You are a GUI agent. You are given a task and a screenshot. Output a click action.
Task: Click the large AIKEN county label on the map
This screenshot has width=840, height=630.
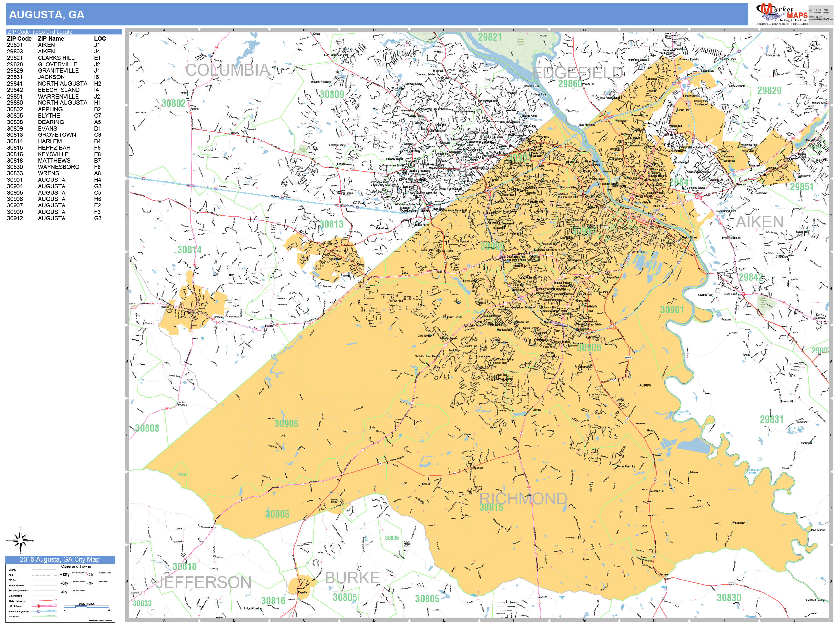click(x=760, y=222)
